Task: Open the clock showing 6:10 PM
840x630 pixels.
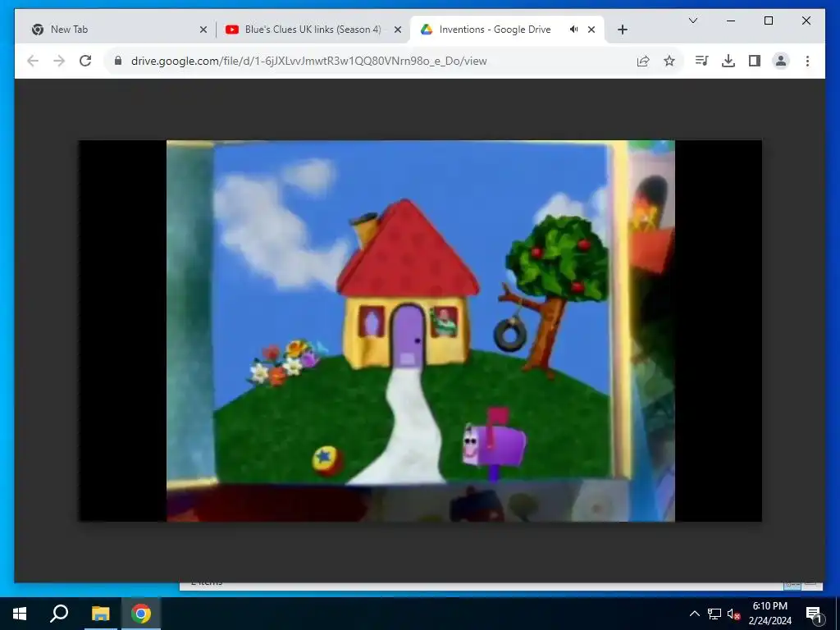Action: coord(769,614)
